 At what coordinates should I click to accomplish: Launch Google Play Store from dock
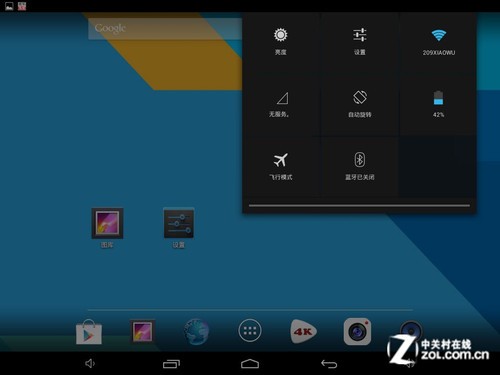89,332
